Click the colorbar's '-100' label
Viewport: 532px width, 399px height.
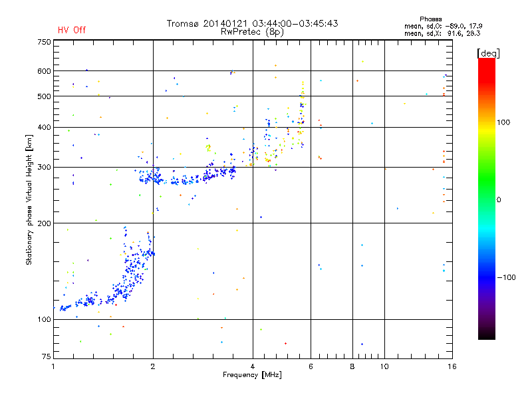506,277
